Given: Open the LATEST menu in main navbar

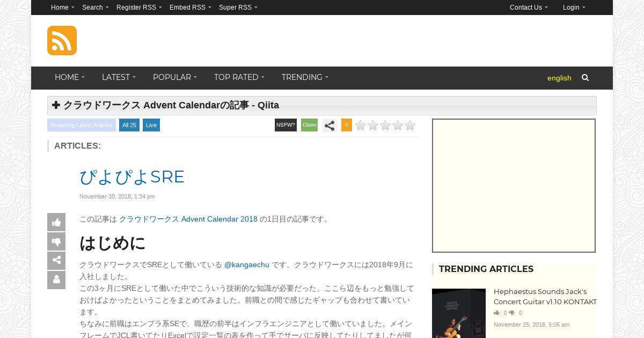Looking at the screenshot, I should 119,78.
